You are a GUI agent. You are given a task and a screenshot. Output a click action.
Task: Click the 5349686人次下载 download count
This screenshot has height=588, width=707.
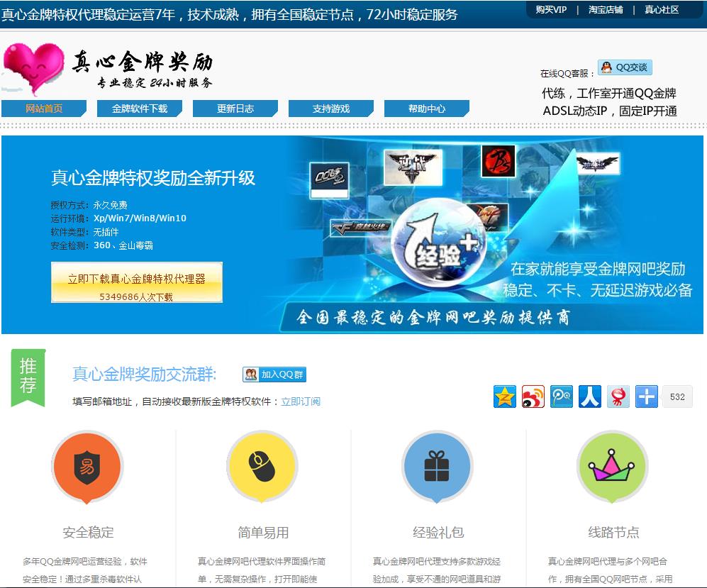[x=136, y=296]
